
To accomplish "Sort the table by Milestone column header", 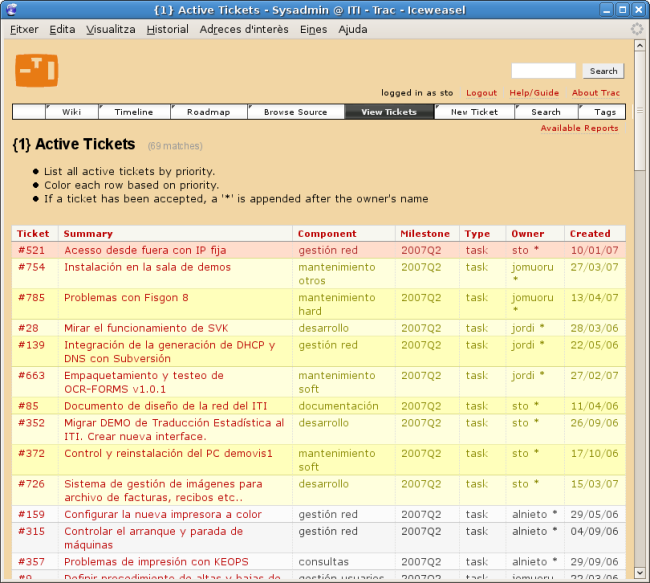I will [425, 234].
